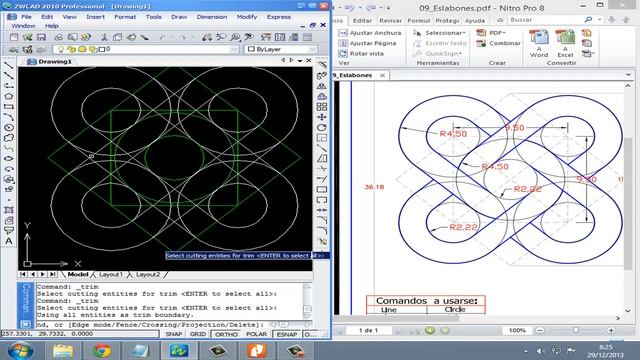
Task: Click the Nitro zoom slider handle
Action: point(576,330)
